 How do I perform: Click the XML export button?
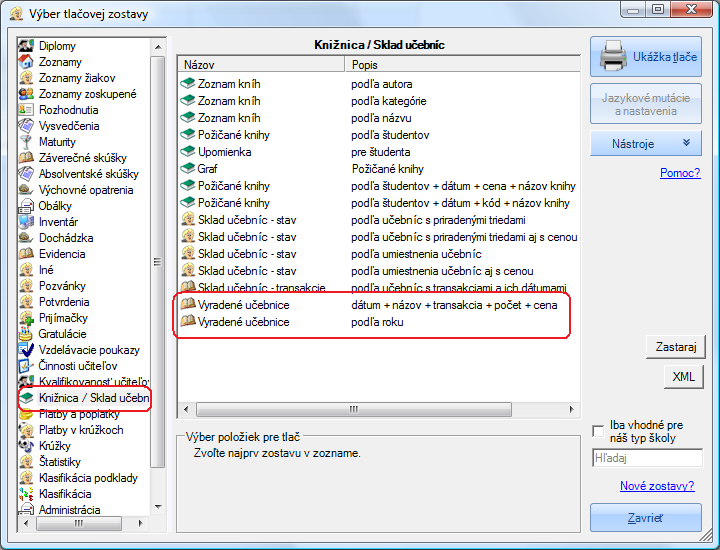tap(683, 377)
